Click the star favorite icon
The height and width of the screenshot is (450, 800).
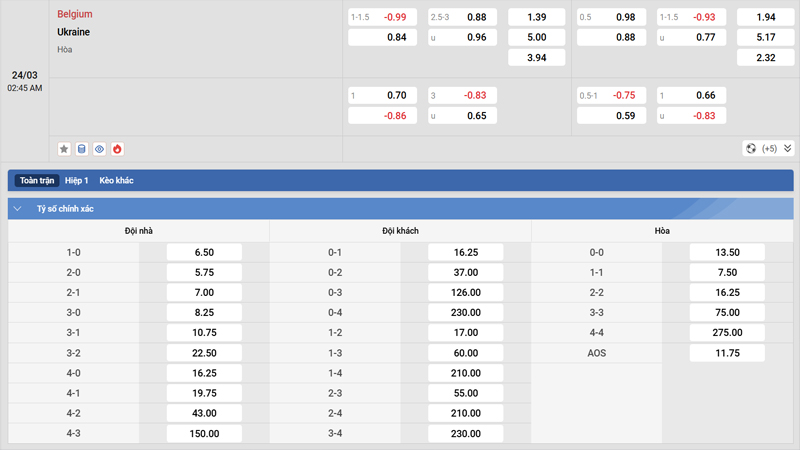pos(64,149)
